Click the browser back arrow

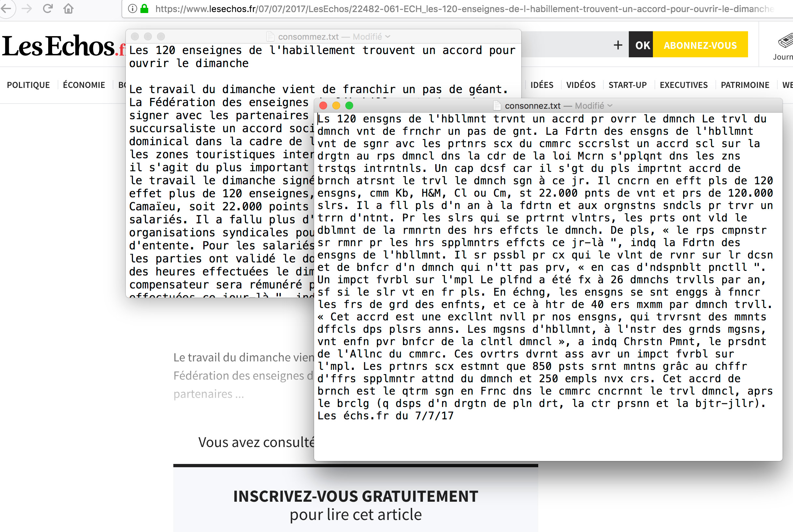(x=6, y=8)
